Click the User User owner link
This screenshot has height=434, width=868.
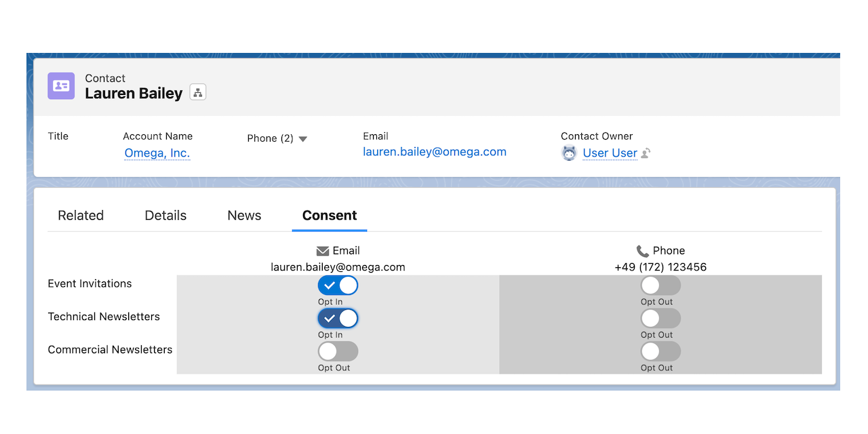(610, 153)
